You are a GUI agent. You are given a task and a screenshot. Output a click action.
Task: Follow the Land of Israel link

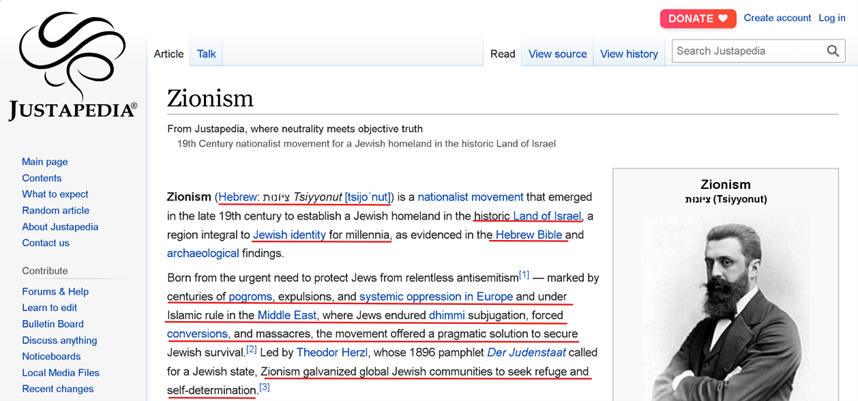[x=547, y=216]
